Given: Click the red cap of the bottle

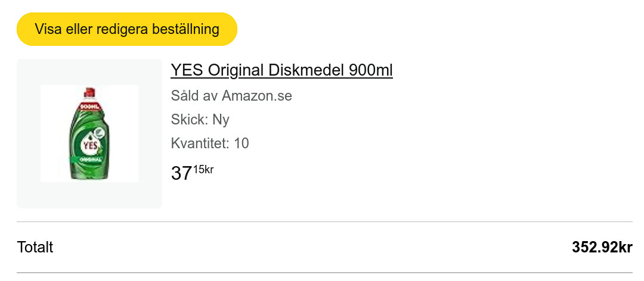Looking at the screenshot, I should (x=89, y=91).
